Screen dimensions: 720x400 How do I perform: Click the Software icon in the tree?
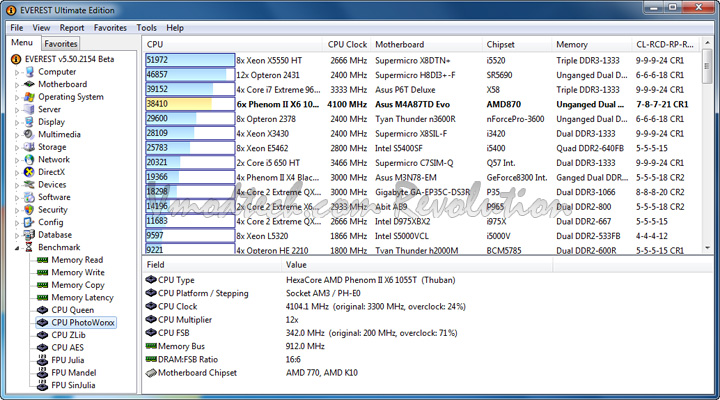click(x=29, y=197)
